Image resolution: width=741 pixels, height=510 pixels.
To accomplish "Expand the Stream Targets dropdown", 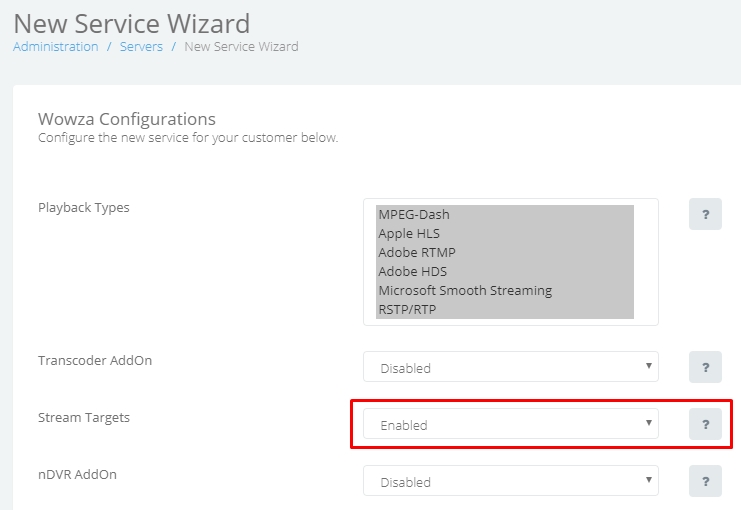I will (510, 424).
